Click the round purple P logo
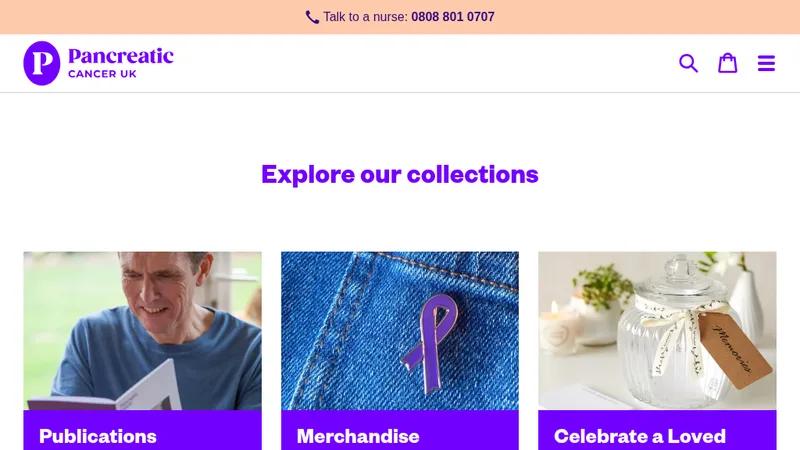 coord(42,63)
